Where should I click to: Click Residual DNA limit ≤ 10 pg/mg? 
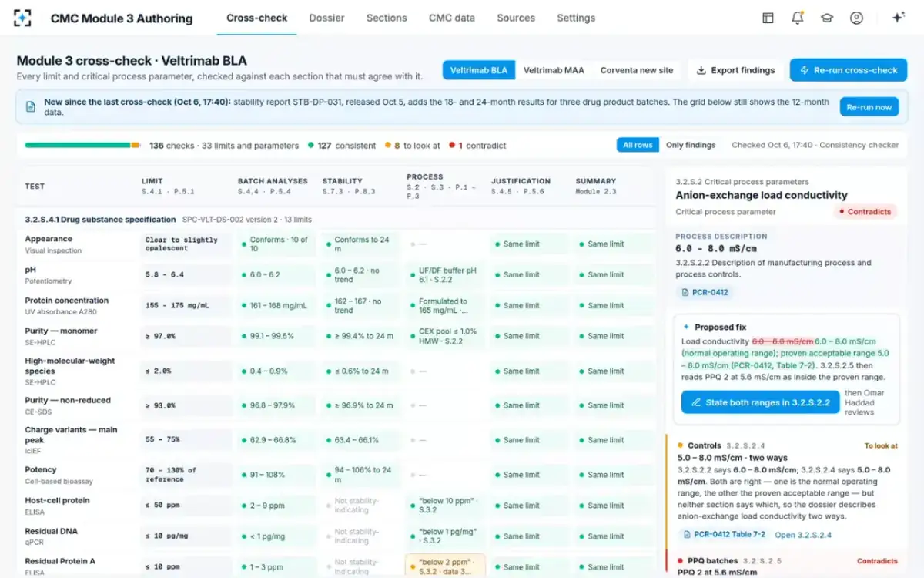[x=186, y=536]
